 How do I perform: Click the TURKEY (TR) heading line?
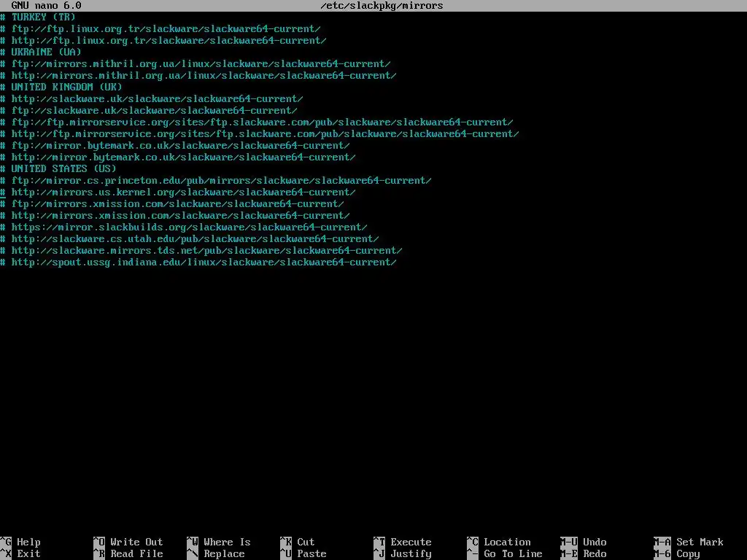coord(38,17)
